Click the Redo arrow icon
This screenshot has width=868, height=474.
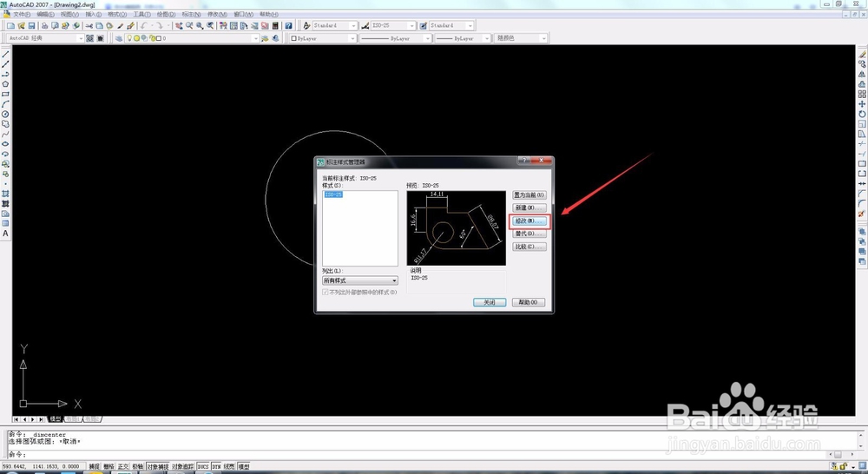(x=160, y=25)
